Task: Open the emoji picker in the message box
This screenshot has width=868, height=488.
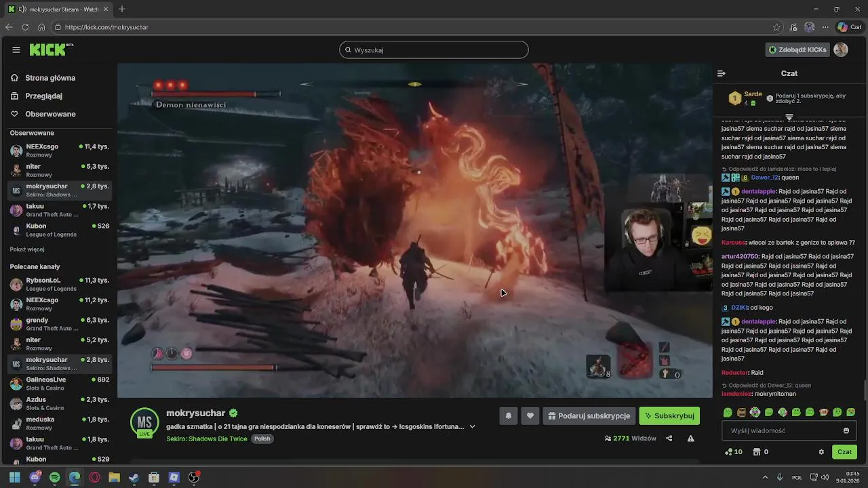Action: point(846,430)
